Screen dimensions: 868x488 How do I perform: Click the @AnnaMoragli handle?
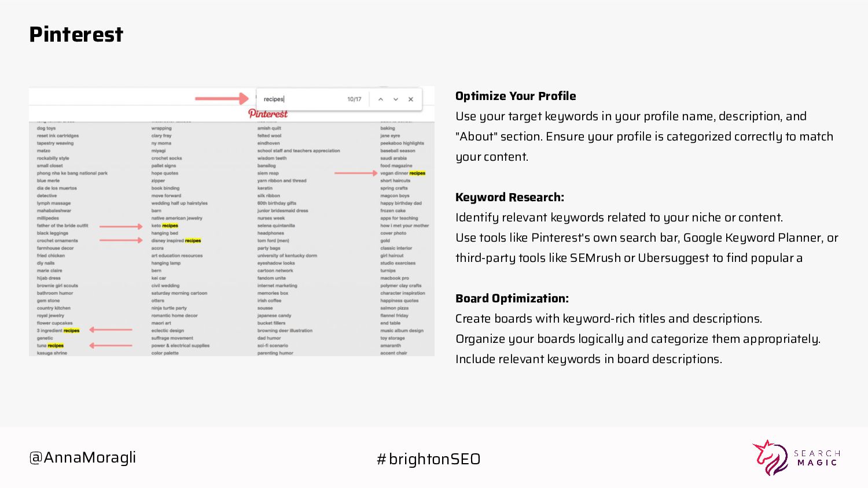pyautogui.click(x=83, y=457)
